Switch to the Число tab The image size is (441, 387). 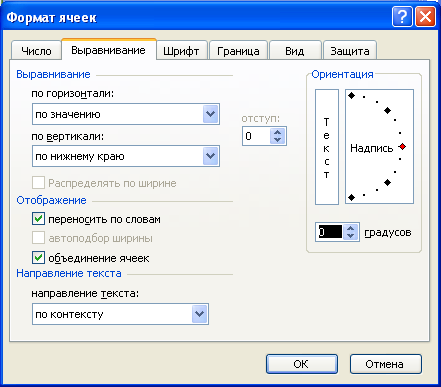pyautogui.click(x=36, y=51)
